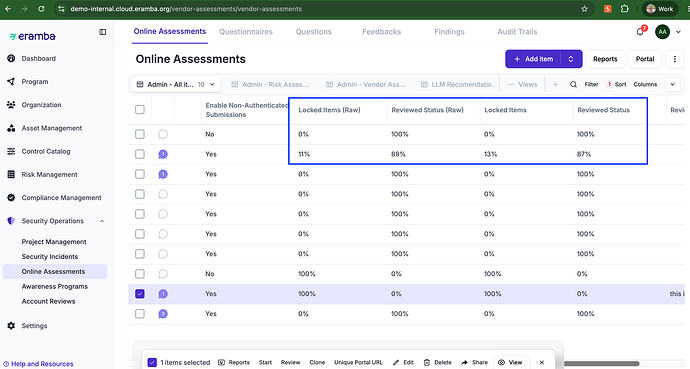
Task: Click Sort in the toolbar
Action: point(617,84)
